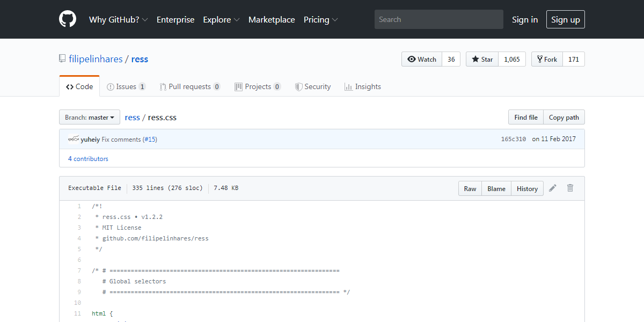644x322 pixels.
Task: Click the repository book icon beside filipelinhares
Action: (x=63, y=59)
